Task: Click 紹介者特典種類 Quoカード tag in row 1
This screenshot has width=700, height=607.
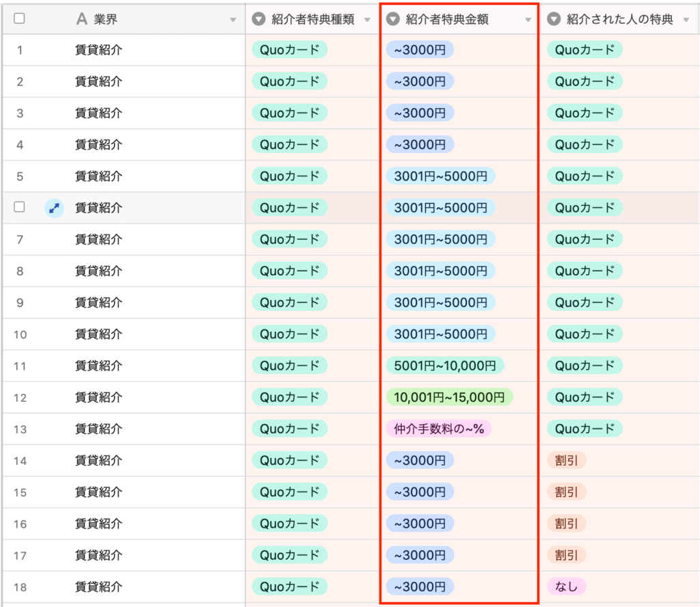Action: coord(290,49)
